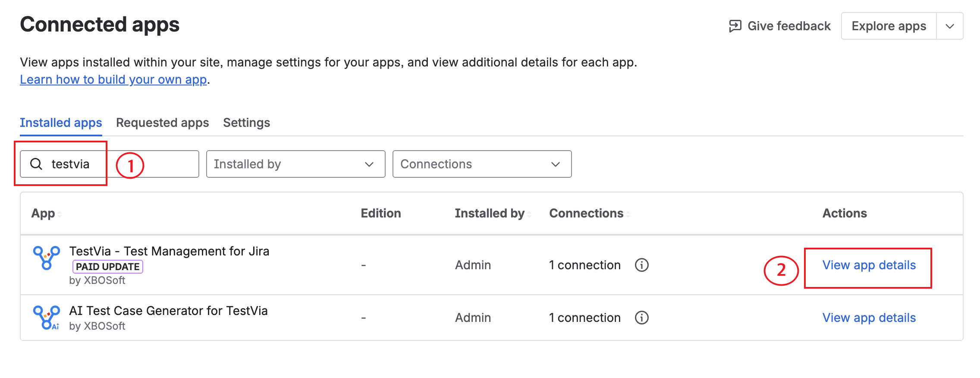The height and width of the screenshot is (378, 980).
Task: Open the Connections filter dropdown
Action: [482, 164]
